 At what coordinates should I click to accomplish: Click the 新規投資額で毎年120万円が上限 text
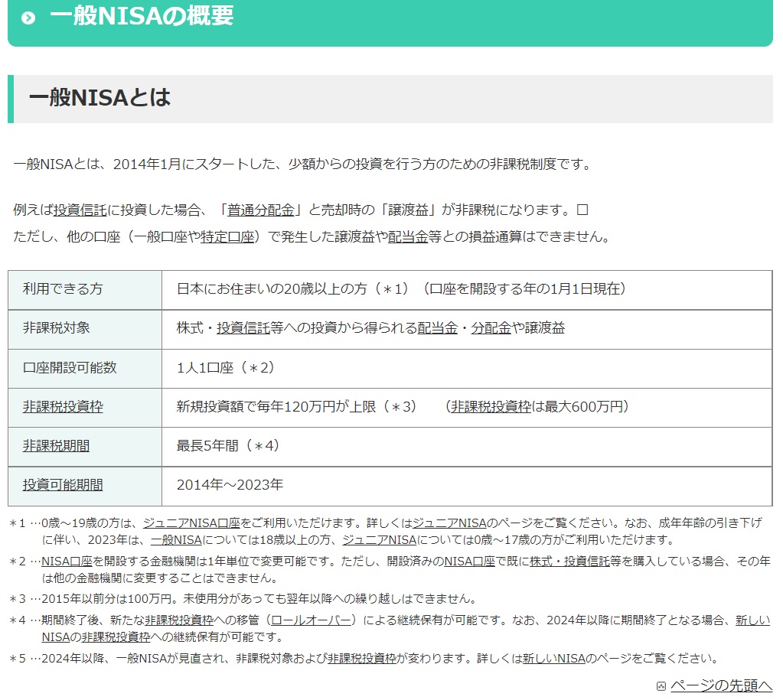coord(276,407)
